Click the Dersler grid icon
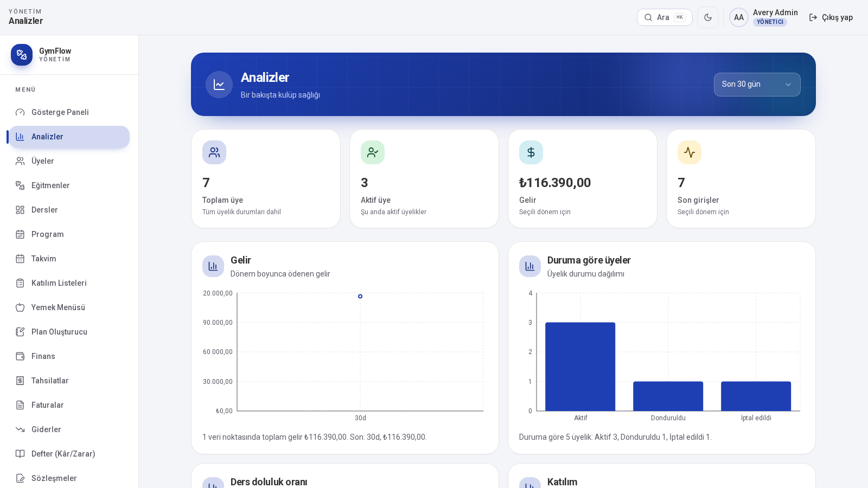 point(20,210)
